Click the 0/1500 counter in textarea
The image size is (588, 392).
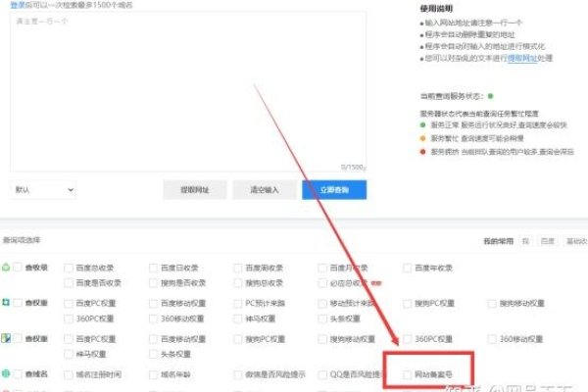pos(353,167)
